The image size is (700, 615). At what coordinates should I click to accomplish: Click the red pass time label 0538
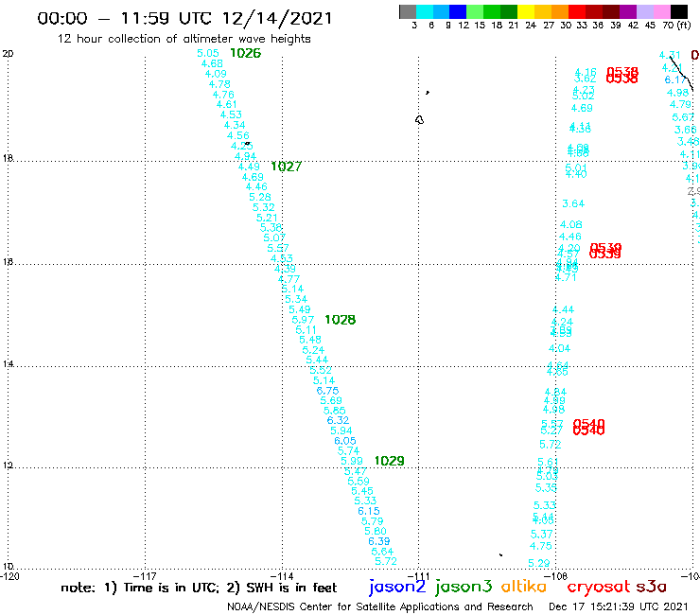(622, 75)
